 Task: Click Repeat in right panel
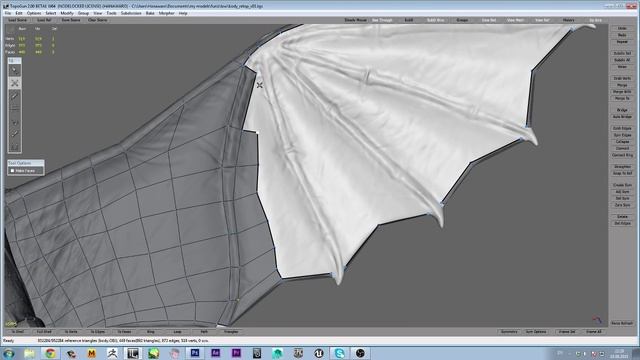click(622, 42)
